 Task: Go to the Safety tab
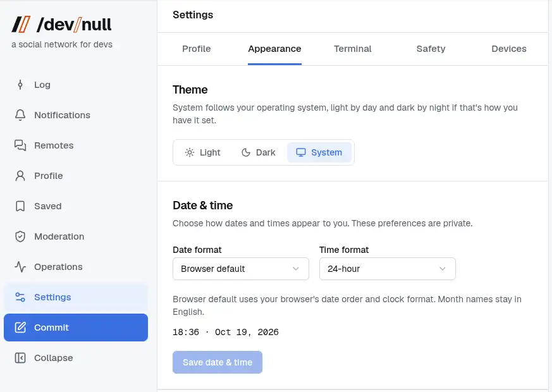431,49
